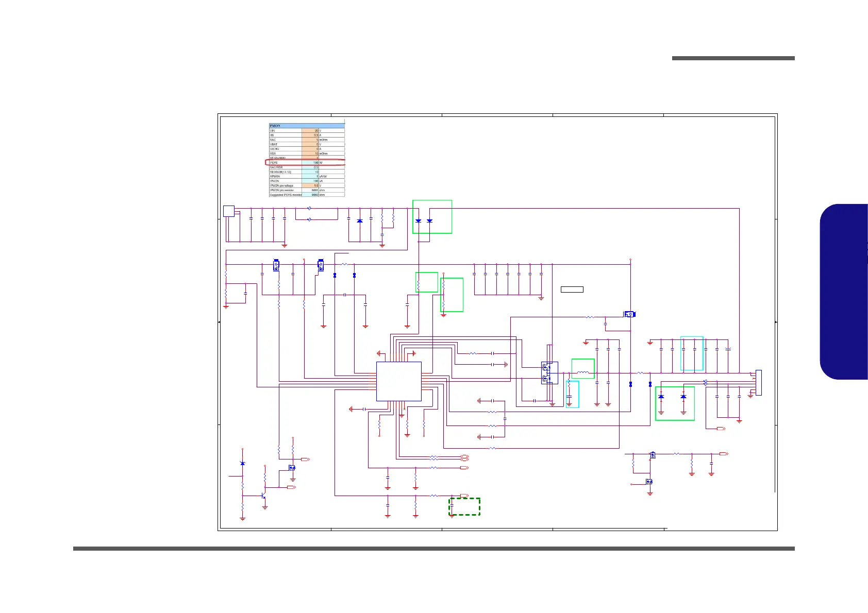Select the VBAT value 0

(x=310, y=144)
